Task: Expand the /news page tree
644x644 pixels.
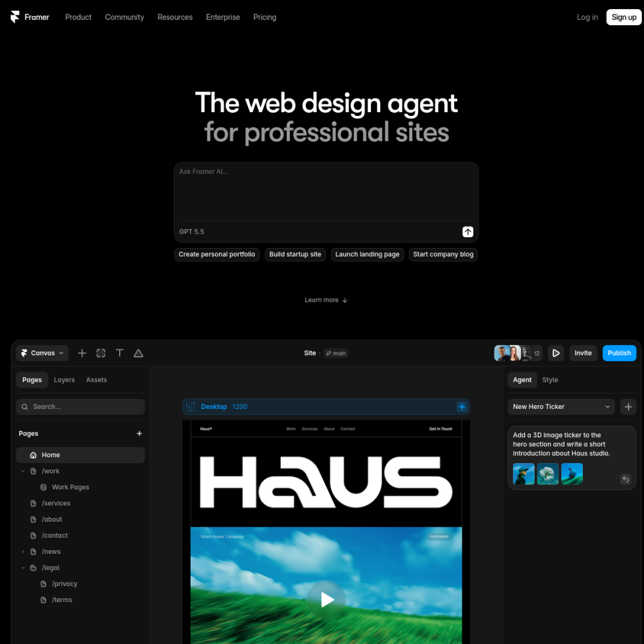Action: coord(23,552)
